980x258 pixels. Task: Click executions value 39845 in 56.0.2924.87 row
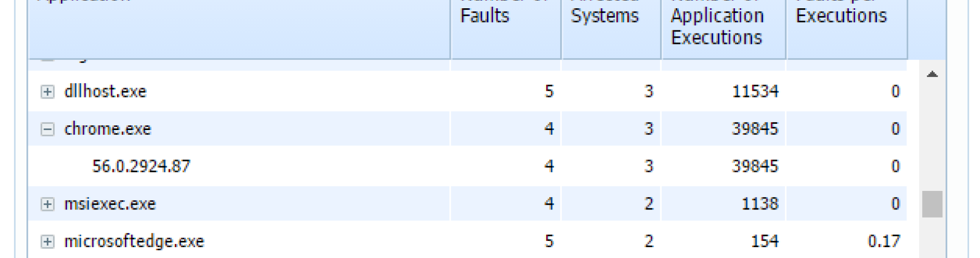coord(755,166)
